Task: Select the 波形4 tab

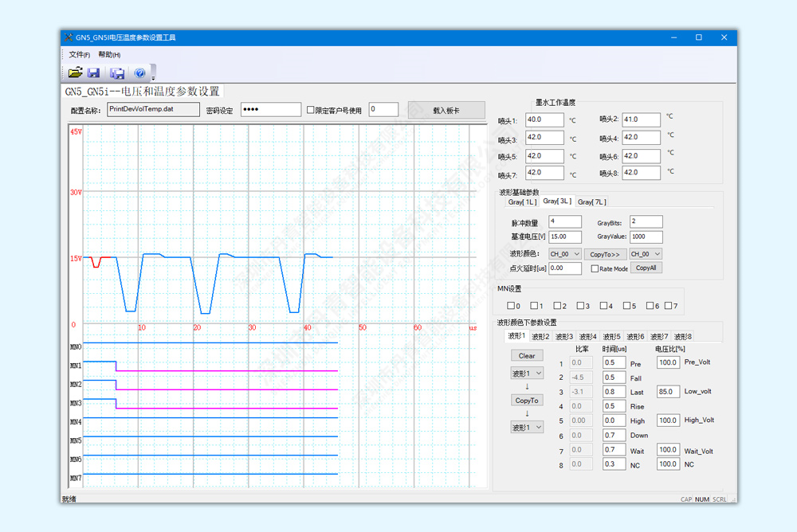Action: click(x=587, y=336)
